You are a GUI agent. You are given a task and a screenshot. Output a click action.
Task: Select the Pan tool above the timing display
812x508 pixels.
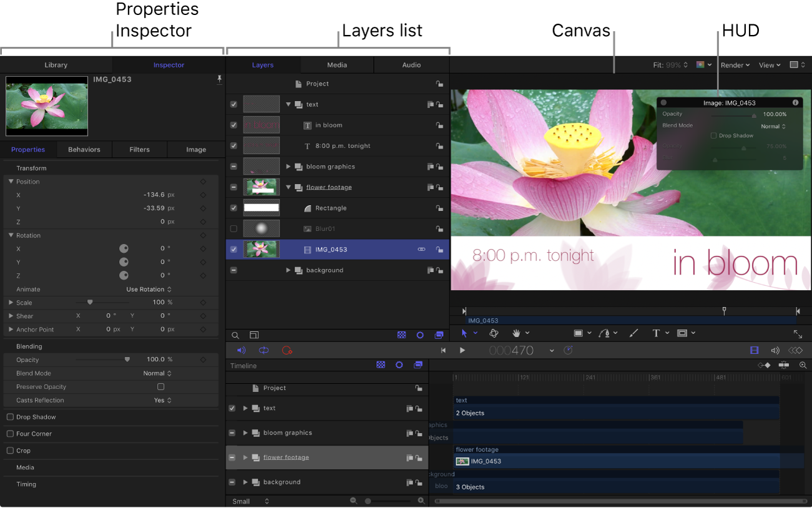tap(517, 333)
